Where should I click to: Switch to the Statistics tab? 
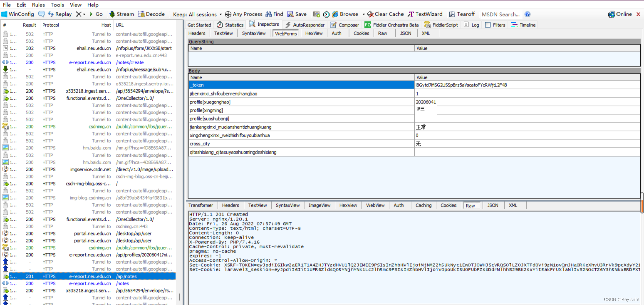pos(230,25)
